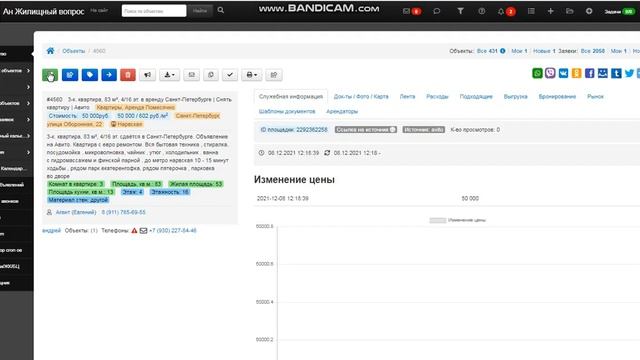
Task: Click the blue edit object button
Action: [70, 75]
